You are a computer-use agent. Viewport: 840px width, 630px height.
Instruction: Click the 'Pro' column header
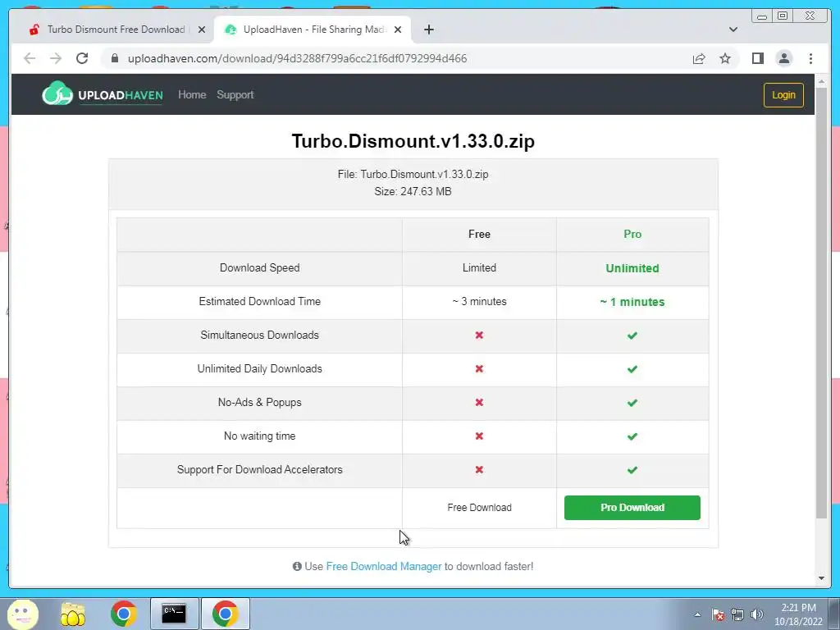click(x=632, y=234)
